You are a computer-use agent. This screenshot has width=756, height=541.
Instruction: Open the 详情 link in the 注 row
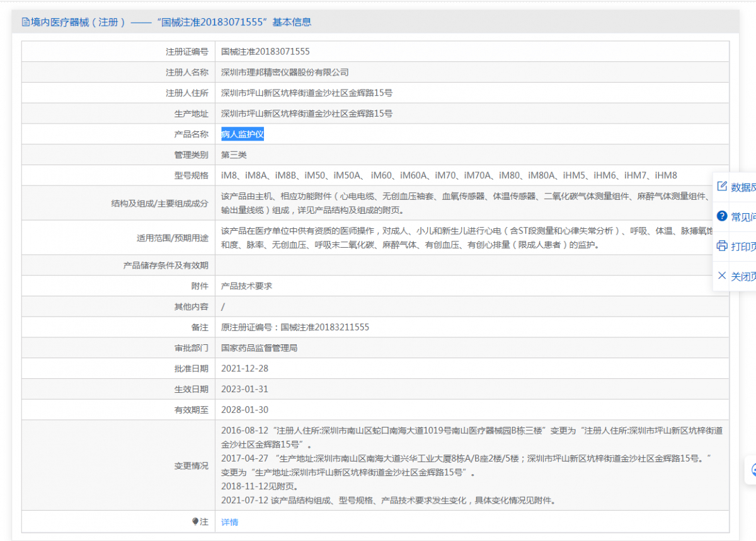[x=229, y=522]
